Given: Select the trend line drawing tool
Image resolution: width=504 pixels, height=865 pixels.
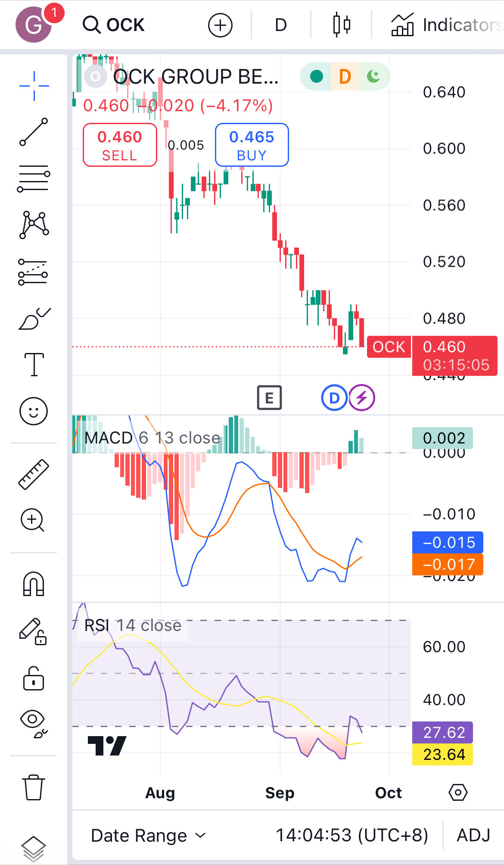Looking at the screenshot, I should [x=34, y=132].
